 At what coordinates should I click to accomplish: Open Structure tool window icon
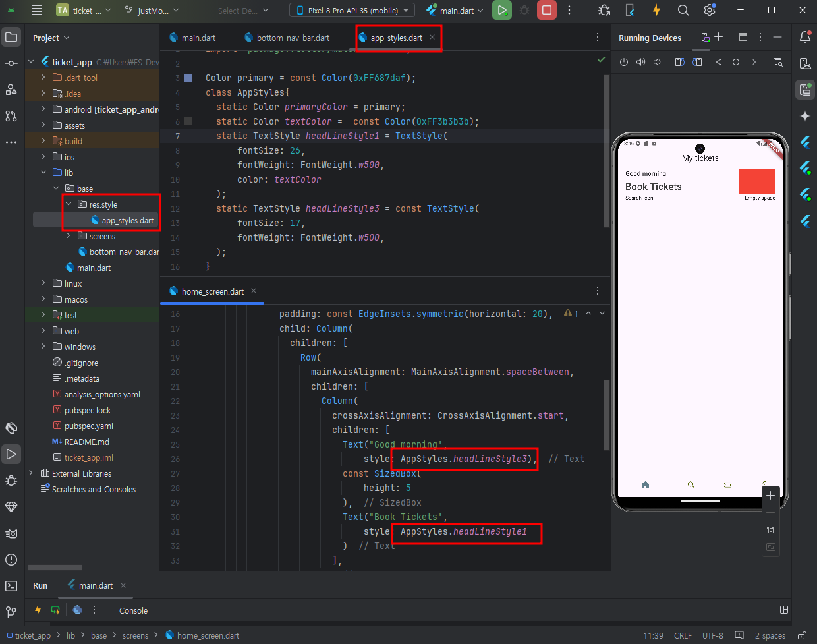click(11, 90)
